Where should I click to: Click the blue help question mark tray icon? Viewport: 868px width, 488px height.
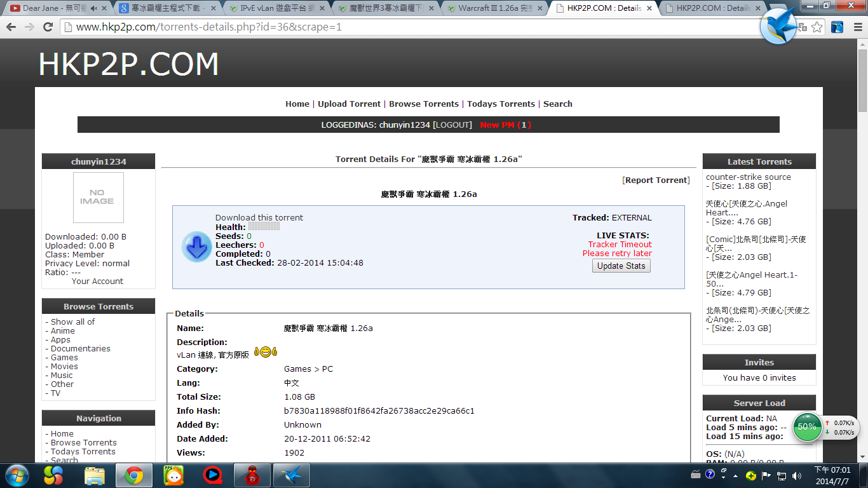pos(710,475)
